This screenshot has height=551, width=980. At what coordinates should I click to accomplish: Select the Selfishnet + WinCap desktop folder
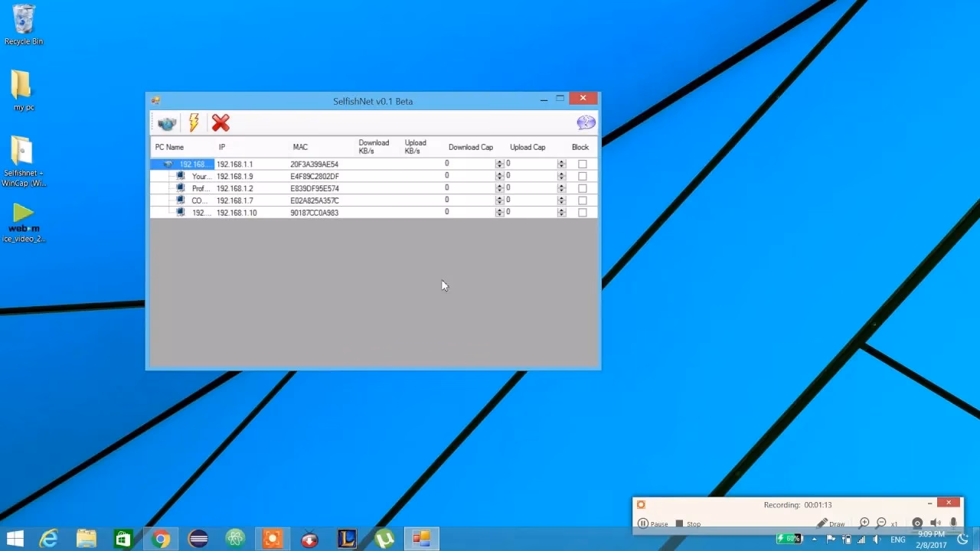24,161
